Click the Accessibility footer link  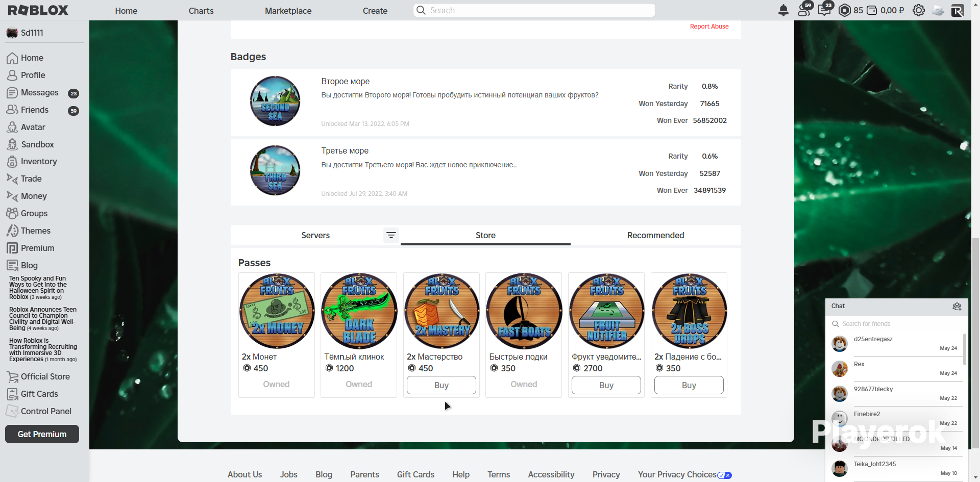pyautogui.click(x=551, y=474)
